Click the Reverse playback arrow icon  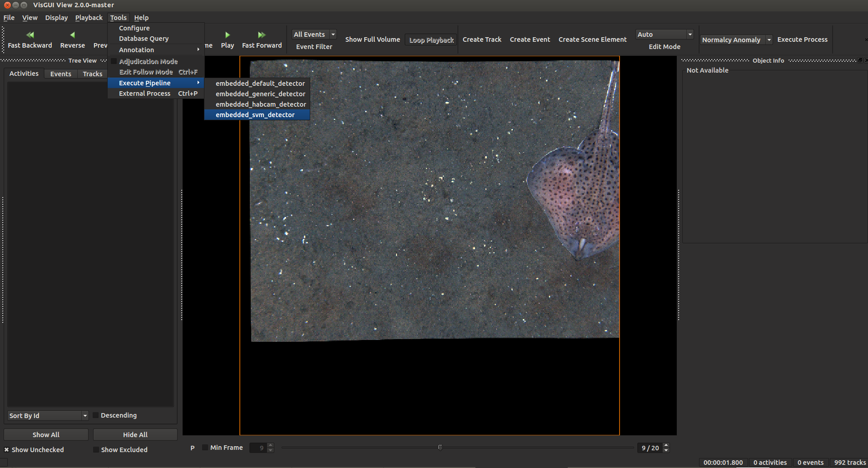(72, 34)
